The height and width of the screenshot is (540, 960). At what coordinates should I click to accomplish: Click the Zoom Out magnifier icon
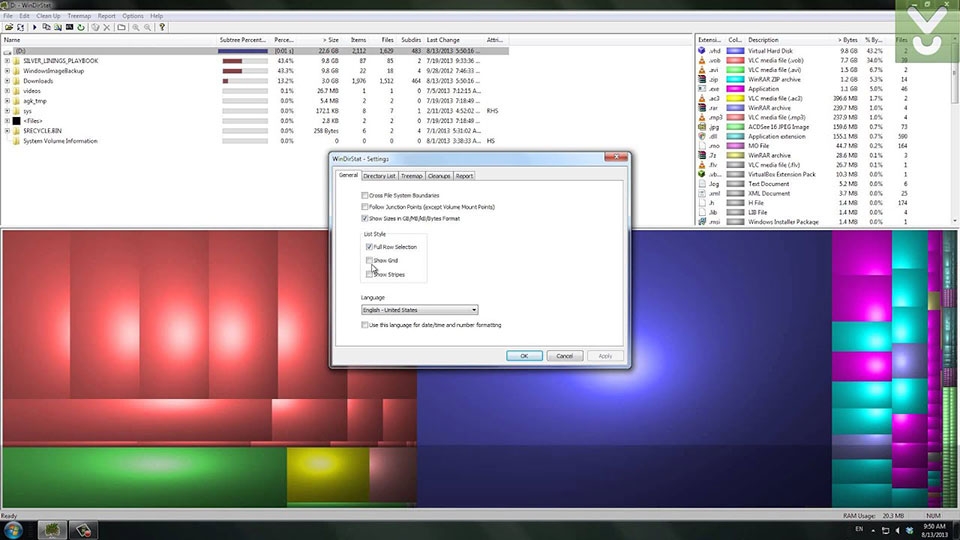(148, 28)
